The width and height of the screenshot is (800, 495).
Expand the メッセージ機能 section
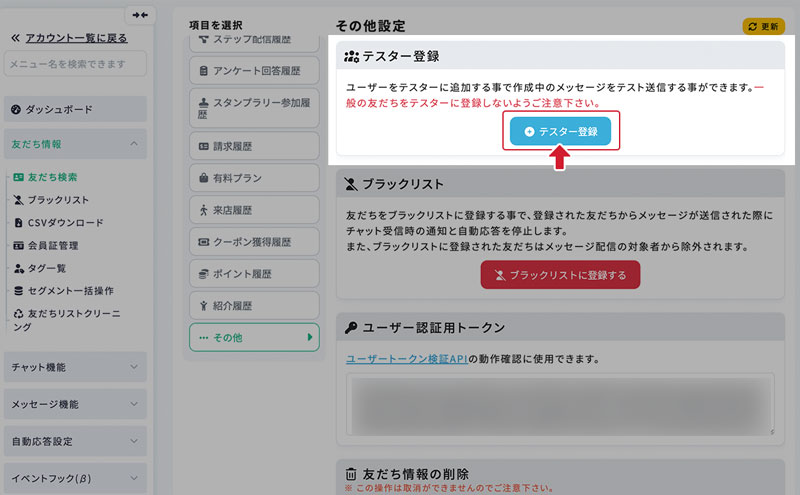click(75, 404)
